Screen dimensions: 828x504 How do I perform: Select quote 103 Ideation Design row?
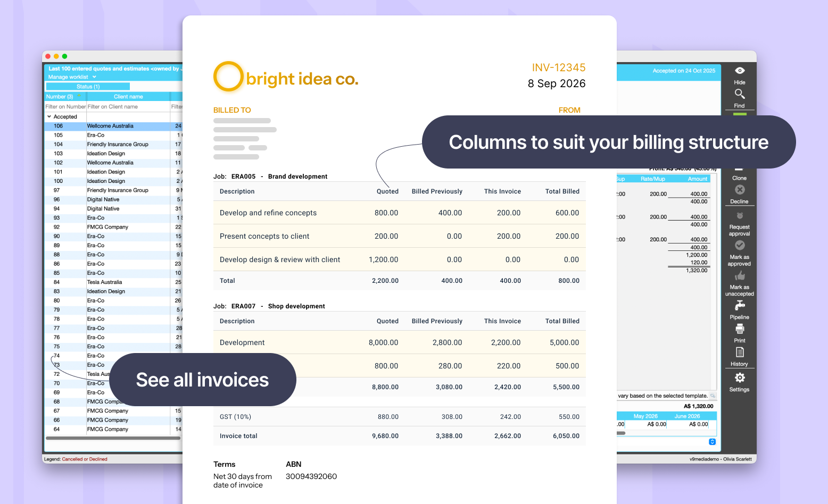click(113, 154)
